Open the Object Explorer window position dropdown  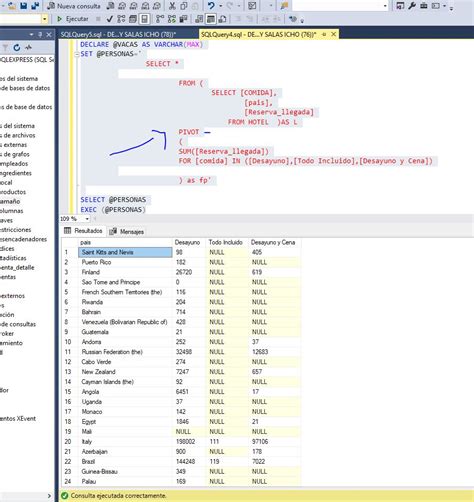pyautogui.click(x=32, y=34)
